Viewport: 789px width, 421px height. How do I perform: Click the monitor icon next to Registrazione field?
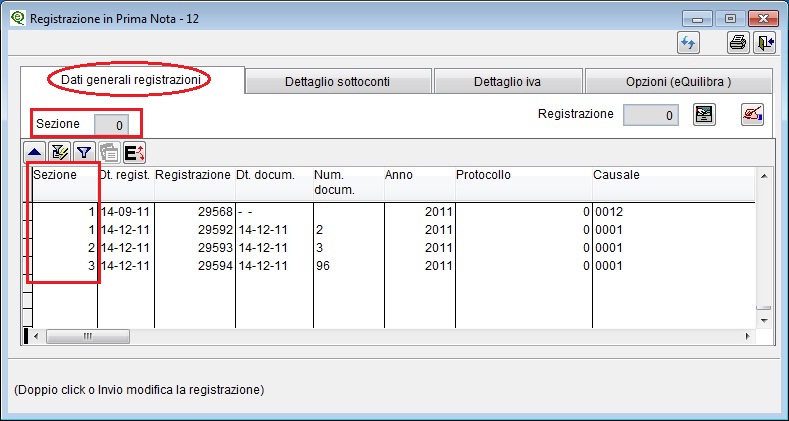(x=704, y=115)
